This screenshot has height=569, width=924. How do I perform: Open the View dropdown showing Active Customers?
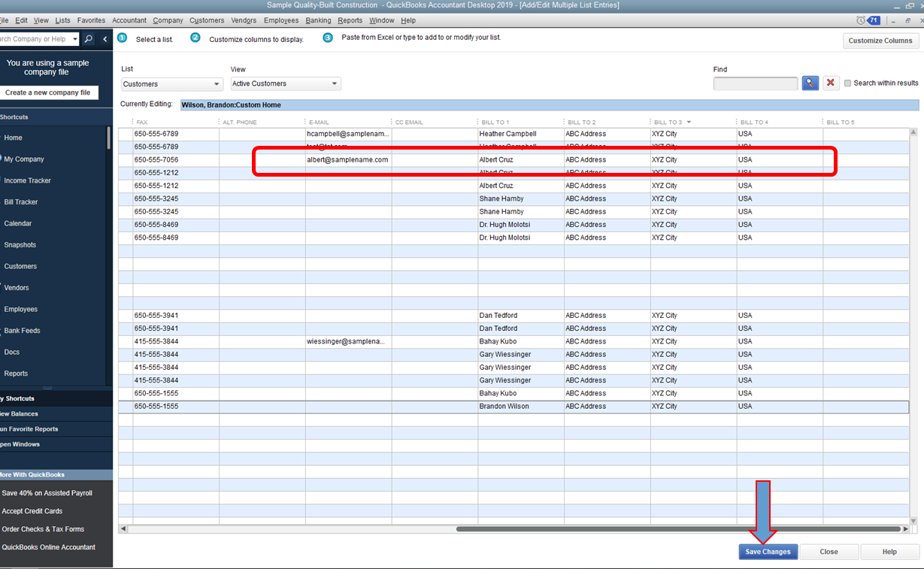click(x=286, y=83)
